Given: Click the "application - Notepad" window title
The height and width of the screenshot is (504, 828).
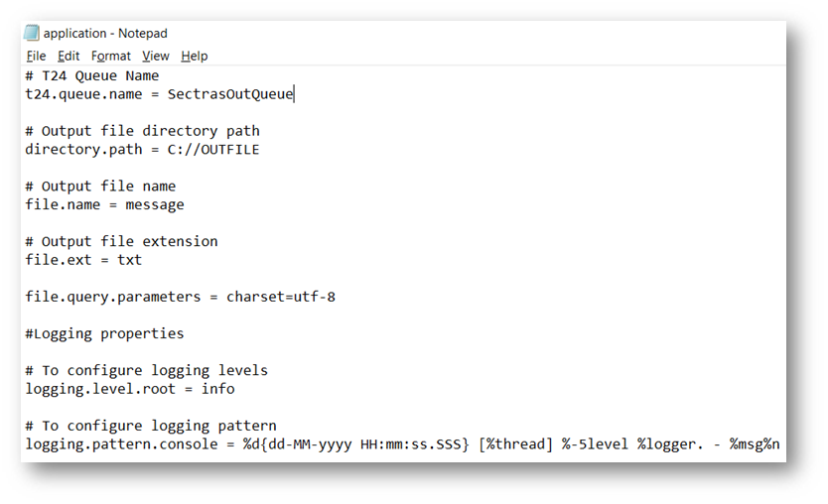Looking at the screenshot, I should coord(105,34).
